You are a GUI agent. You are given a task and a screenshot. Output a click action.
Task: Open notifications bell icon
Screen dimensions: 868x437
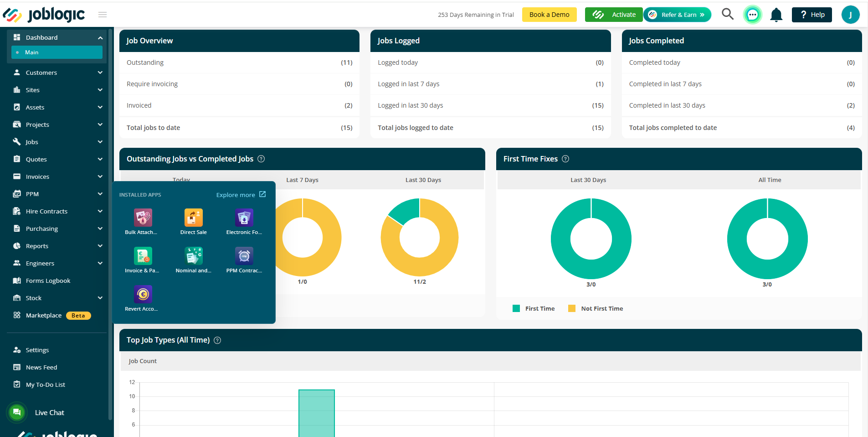776,15
